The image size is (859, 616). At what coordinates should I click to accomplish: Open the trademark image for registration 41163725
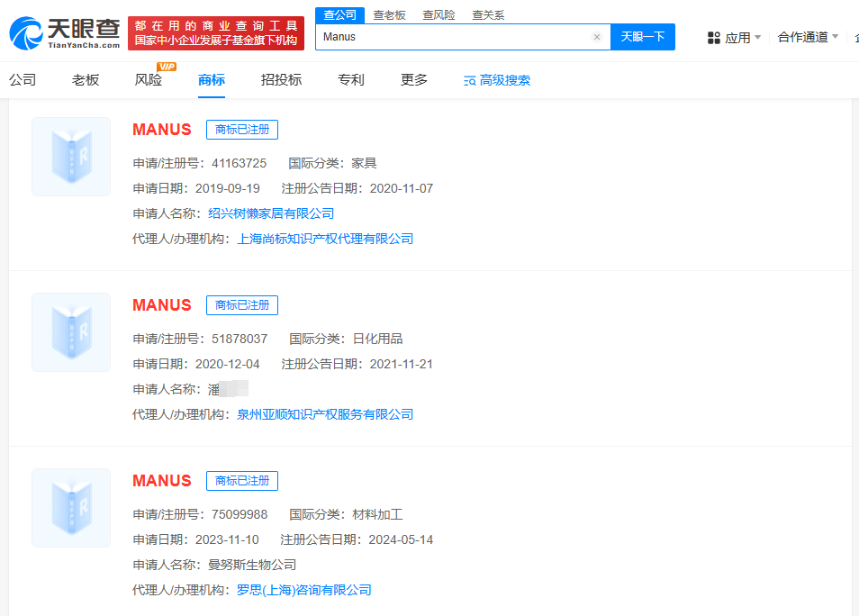coord(71,157)
